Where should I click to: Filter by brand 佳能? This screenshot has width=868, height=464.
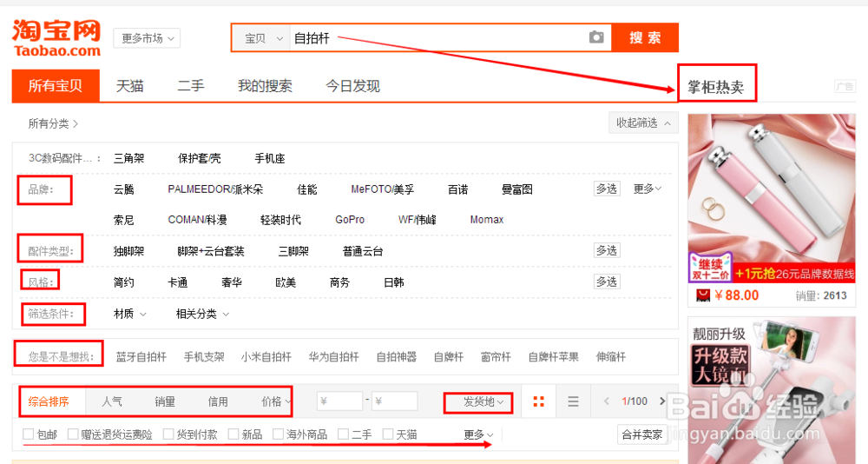[x=306, y=189]
